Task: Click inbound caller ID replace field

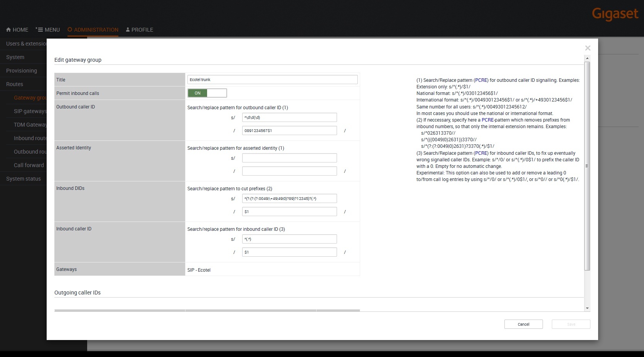Action: click(290, 252)
